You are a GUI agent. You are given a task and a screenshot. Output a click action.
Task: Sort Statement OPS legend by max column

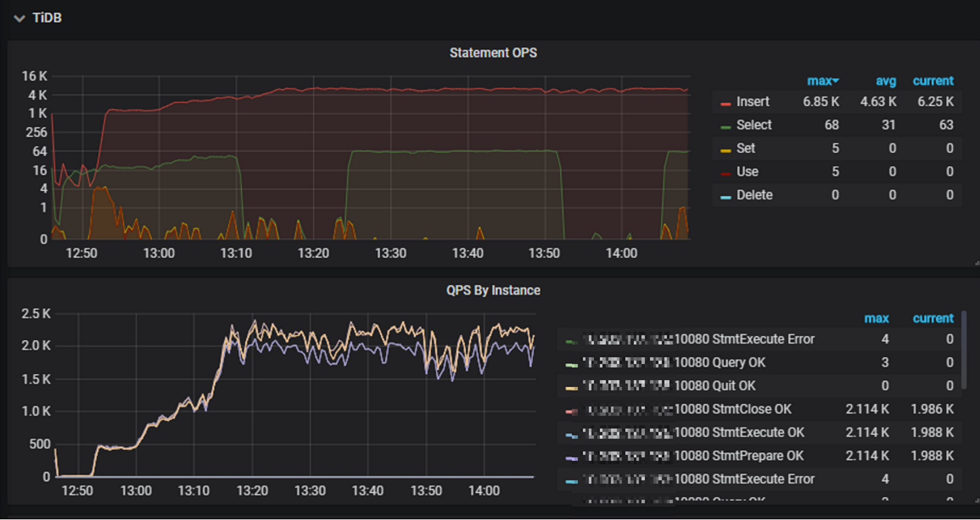(x=819, y=81)
